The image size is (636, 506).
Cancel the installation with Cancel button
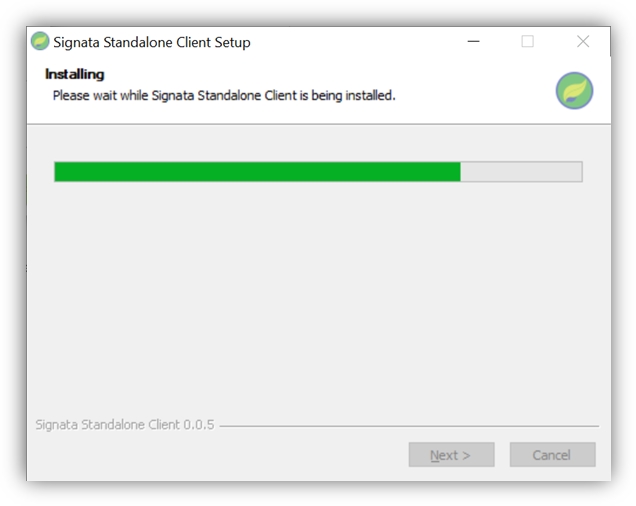(x=552, y=455)
